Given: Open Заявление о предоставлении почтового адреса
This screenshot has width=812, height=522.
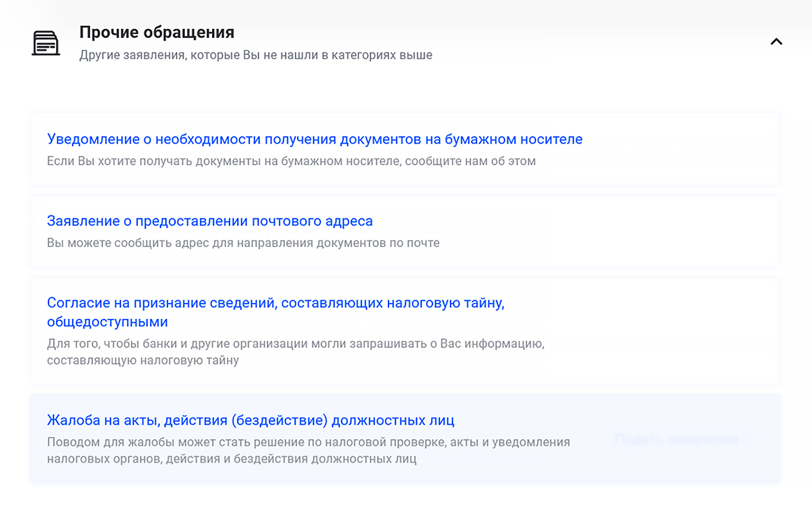Looking at the screenshot, I should [210, 221].
